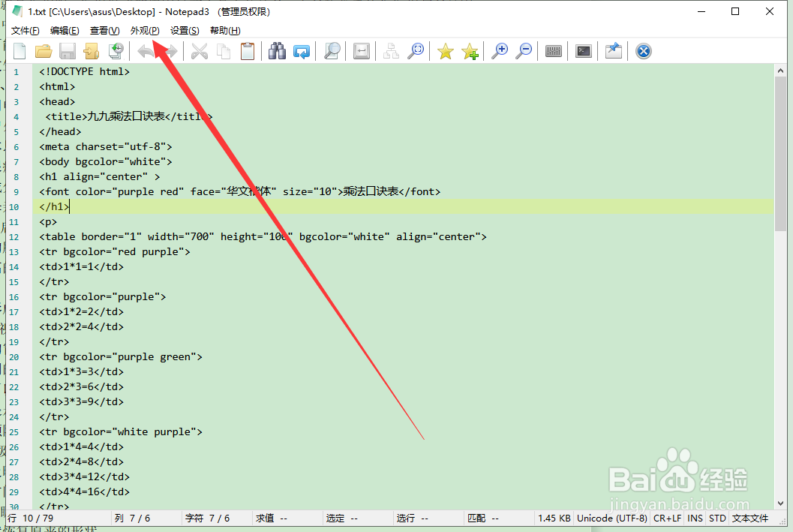Redo the last undone edit
This screenshot has width=793, height=532.
point(170,51)
